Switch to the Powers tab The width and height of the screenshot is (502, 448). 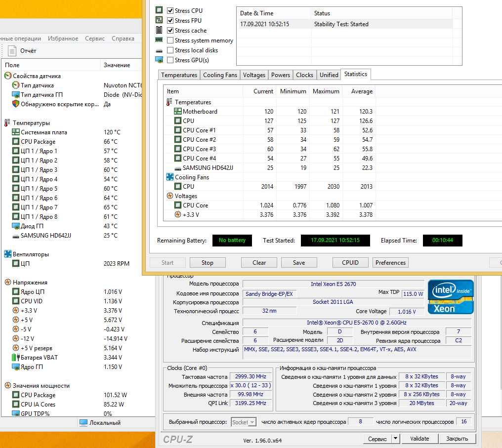coord(281,75)
